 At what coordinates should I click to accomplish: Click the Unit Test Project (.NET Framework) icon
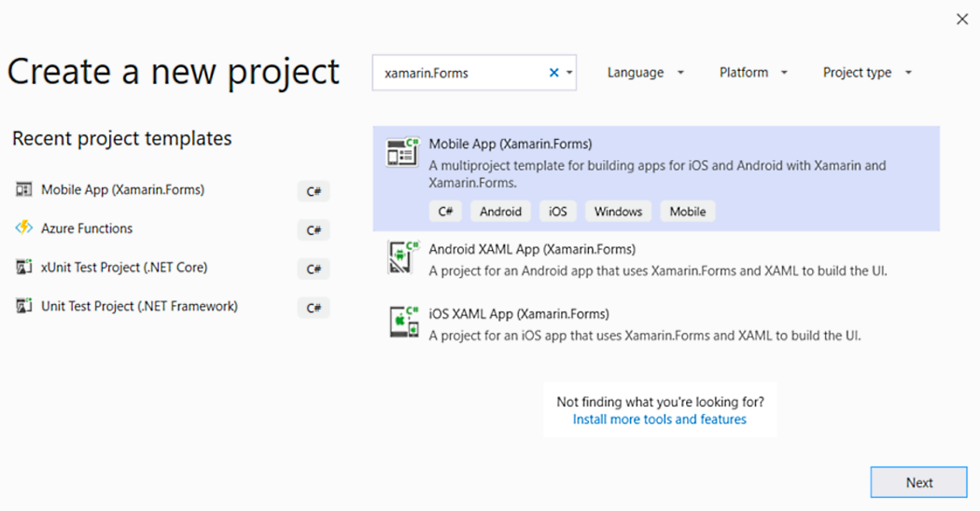pyautogui.click(x=23, y=306)
